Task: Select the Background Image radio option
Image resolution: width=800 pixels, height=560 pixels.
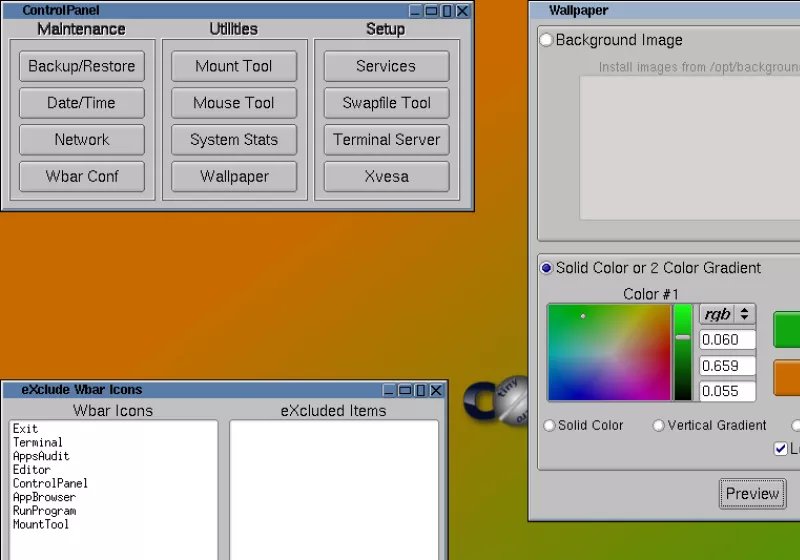Action: click(x=546, y=40)
